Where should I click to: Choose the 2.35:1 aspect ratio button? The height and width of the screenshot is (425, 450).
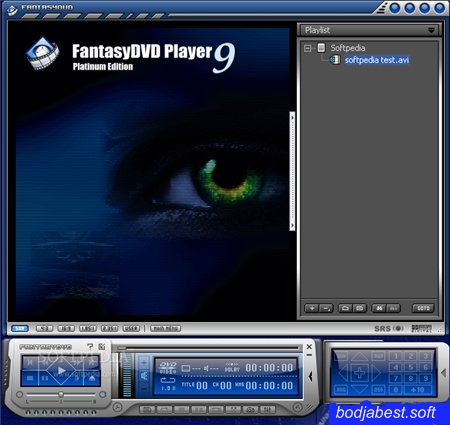pos(109,328)
